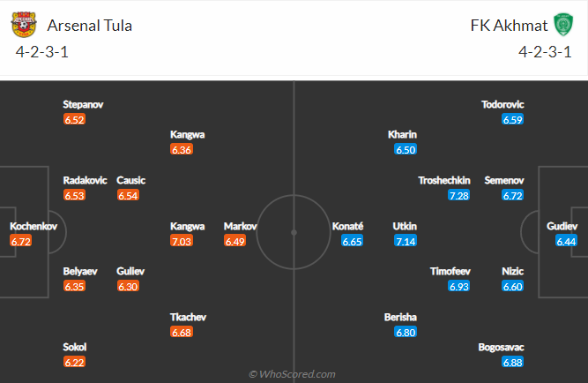Select goalkeeper Gudiev's name
This screenshot has height=383, width=588.
point(562,227)
